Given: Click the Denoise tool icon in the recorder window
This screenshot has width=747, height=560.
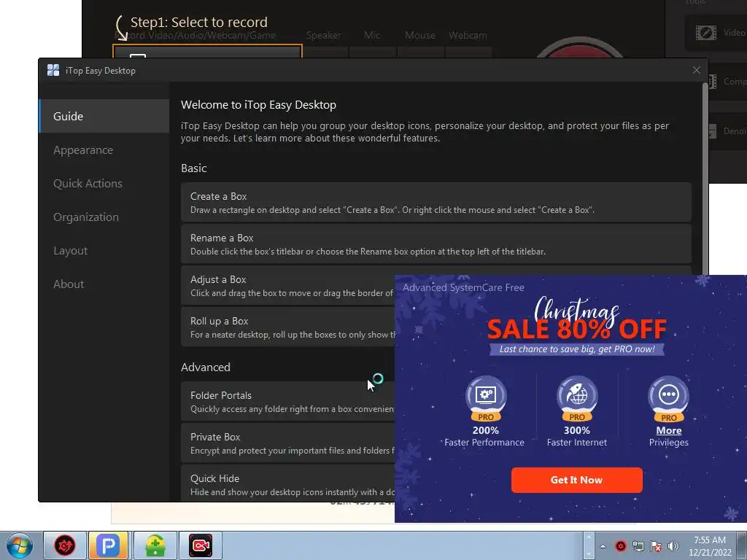Looking at the screenshot, I should click(x=712, y=131).
